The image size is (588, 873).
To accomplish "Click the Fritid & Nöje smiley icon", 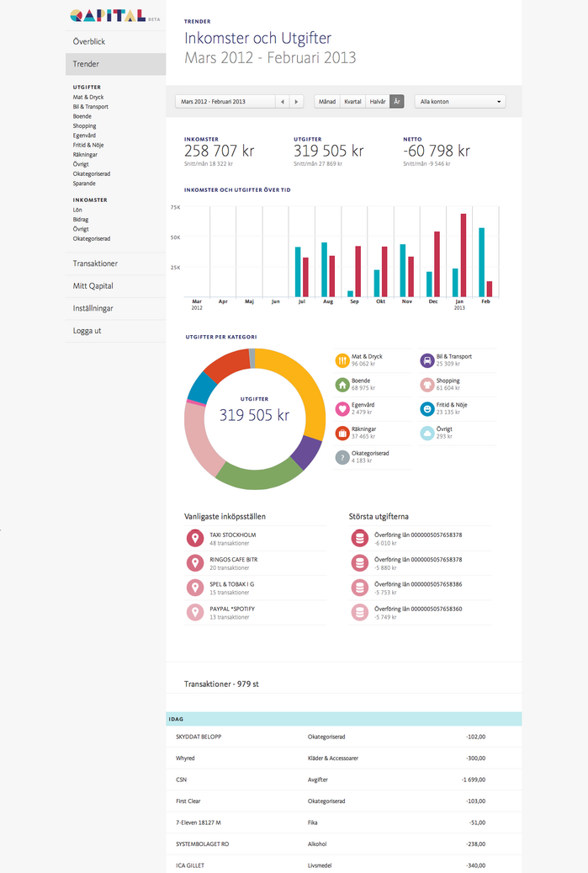I will pos(427,409).
